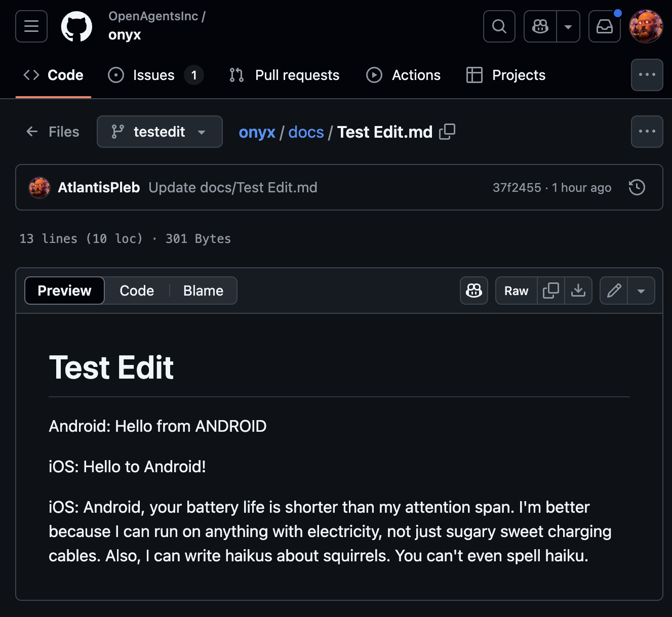The height and width of the screenshot is (617, 672).
Task: Show more repository navigation items
Action: point(647,75)
